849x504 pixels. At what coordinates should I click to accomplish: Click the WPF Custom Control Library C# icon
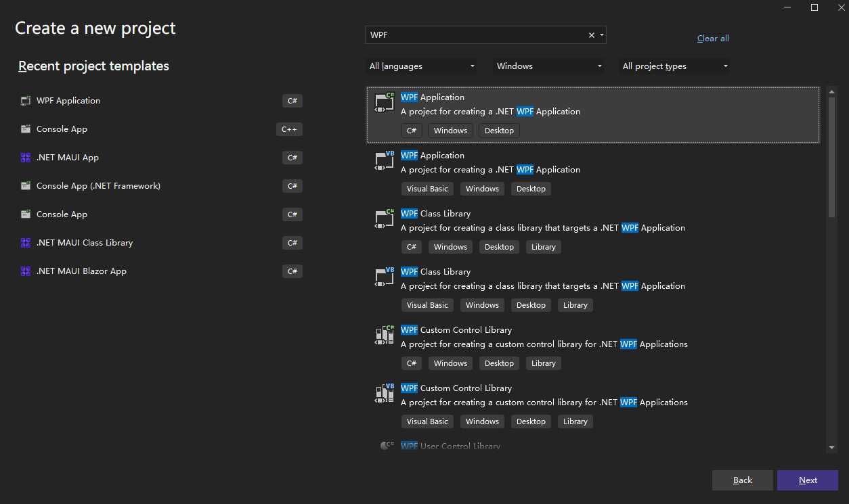(x=383, y=336)
